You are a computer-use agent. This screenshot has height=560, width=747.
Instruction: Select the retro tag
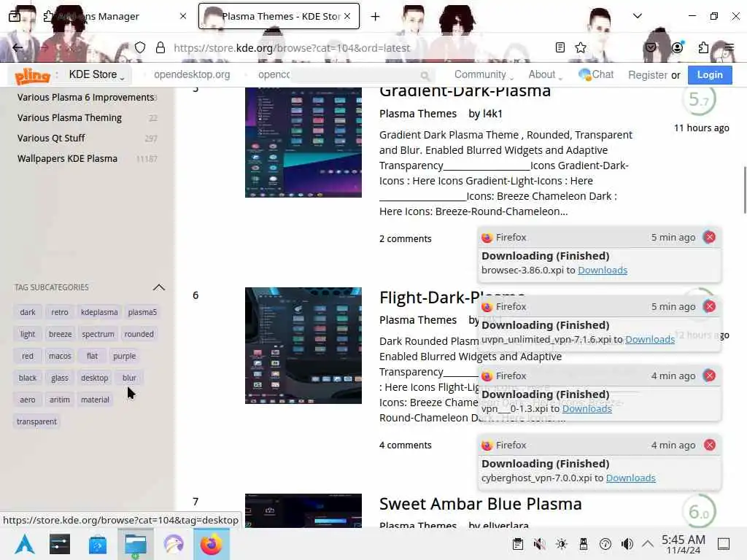coord(60,312)
